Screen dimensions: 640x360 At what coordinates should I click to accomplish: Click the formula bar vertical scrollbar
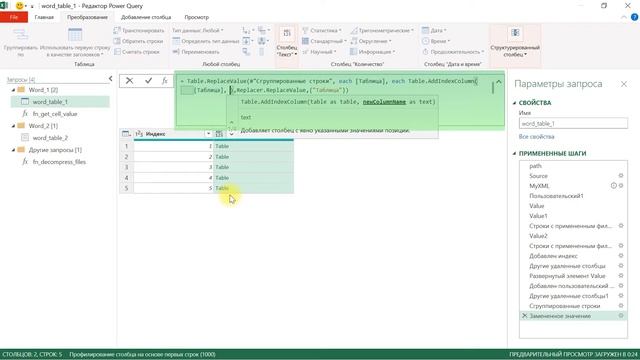coord(493,87)
